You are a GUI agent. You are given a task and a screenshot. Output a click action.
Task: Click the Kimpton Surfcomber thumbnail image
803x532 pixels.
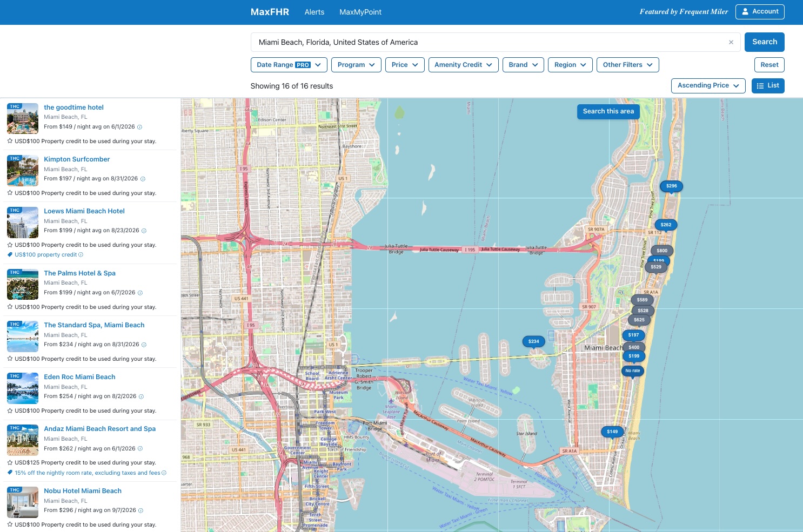pos(23,170)
